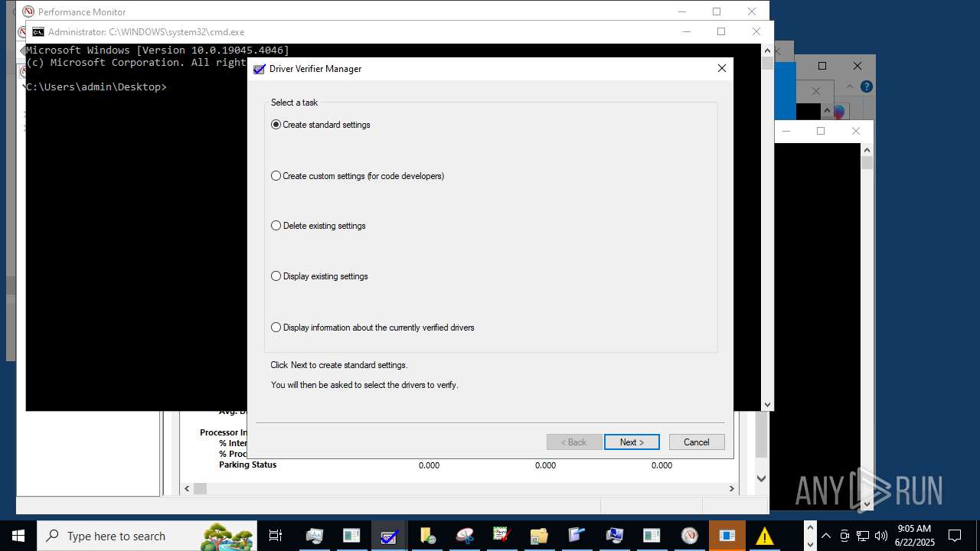Click cmd window scrollbar down arrow
980x551 pixels.
pyautogui.click(x=767, y=405)
